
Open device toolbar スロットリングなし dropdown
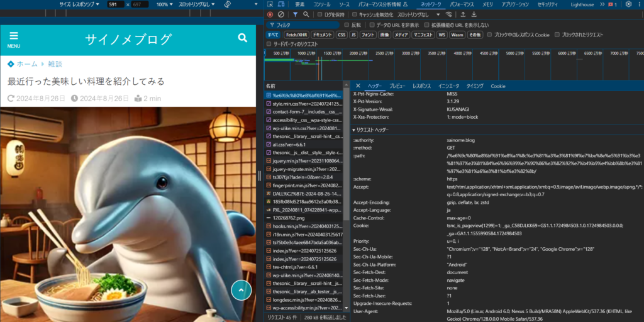[197, 4]
